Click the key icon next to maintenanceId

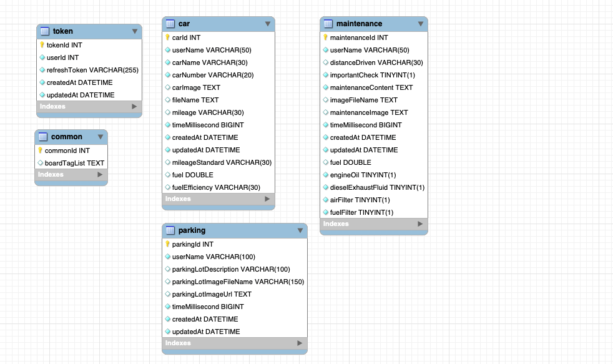325,37
